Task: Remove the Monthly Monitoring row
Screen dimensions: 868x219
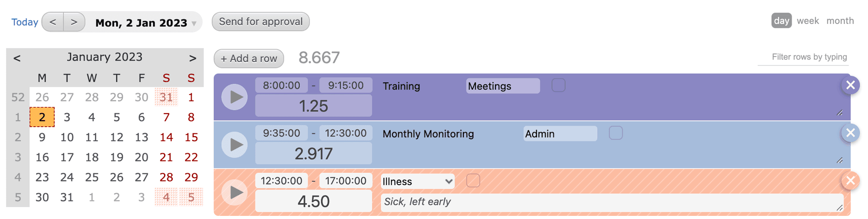Action: click(x=850, y=133)
